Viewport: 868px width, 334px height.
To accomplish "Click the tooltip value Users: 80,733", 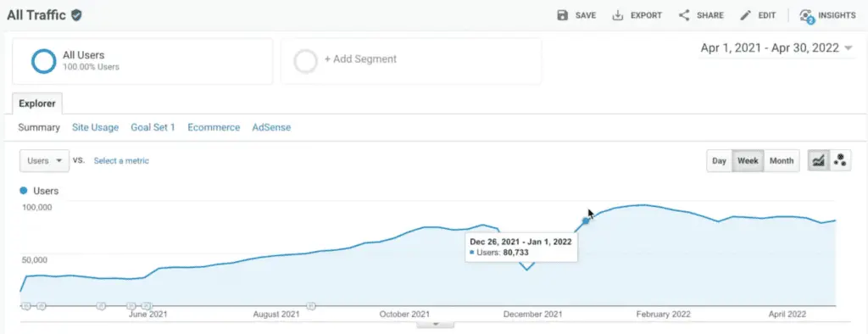I will click(x=503, y=252).
